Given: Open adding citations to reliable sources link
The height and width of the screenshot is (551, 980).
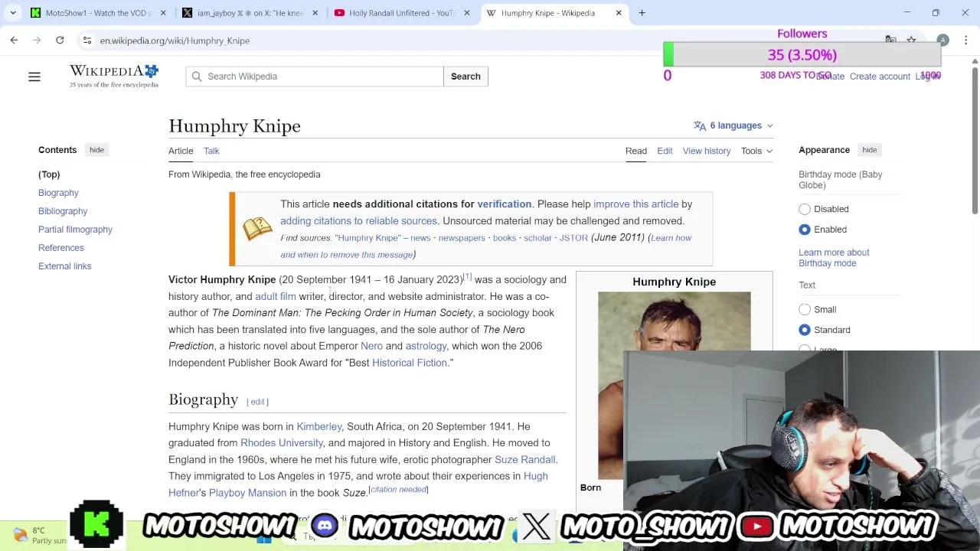Looking at the screenshot, I should (358, 221).
